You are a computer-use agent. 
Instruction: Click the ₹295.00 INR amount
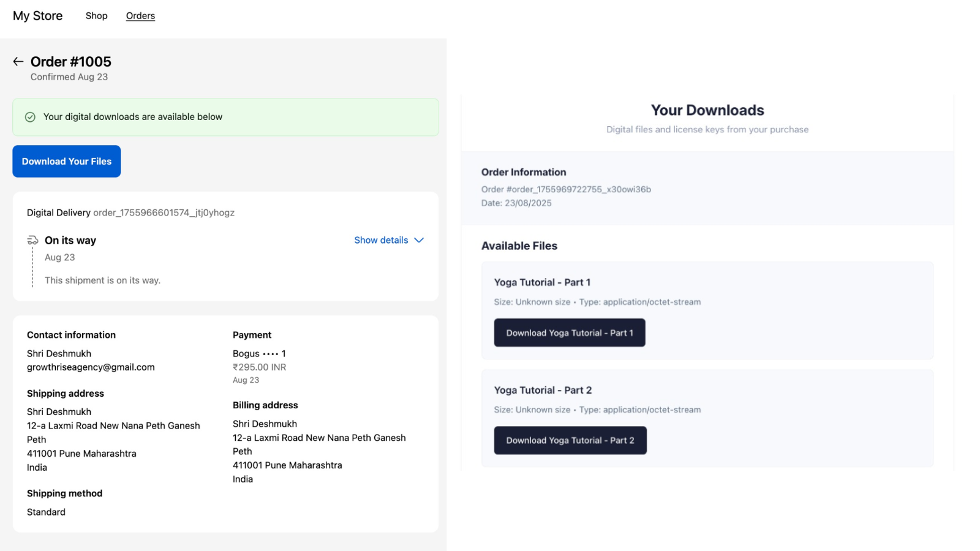point(259,367)
